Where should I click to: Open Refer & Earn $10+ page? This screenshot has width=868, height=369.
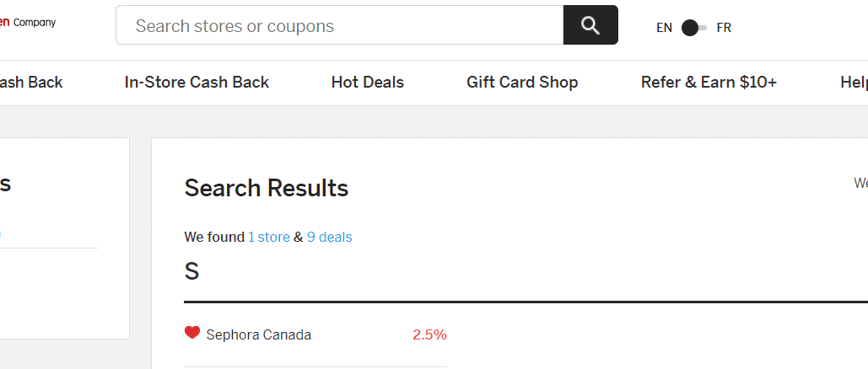(709, 83)
